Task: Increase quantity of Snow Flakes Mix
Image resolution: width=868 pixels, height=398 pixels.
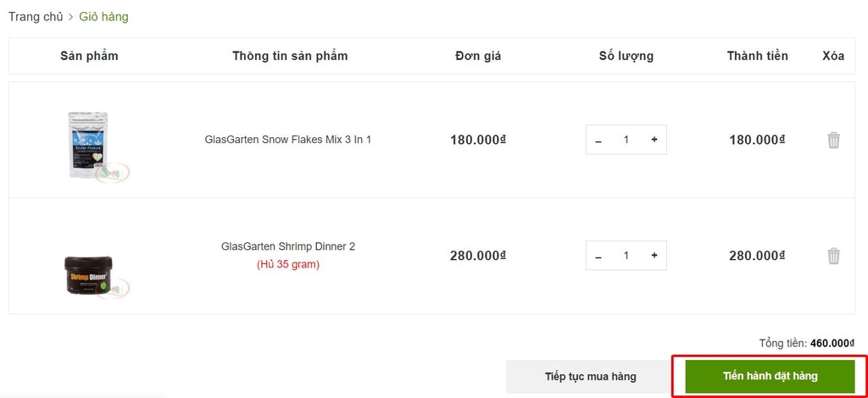Action: pos(654,140)
